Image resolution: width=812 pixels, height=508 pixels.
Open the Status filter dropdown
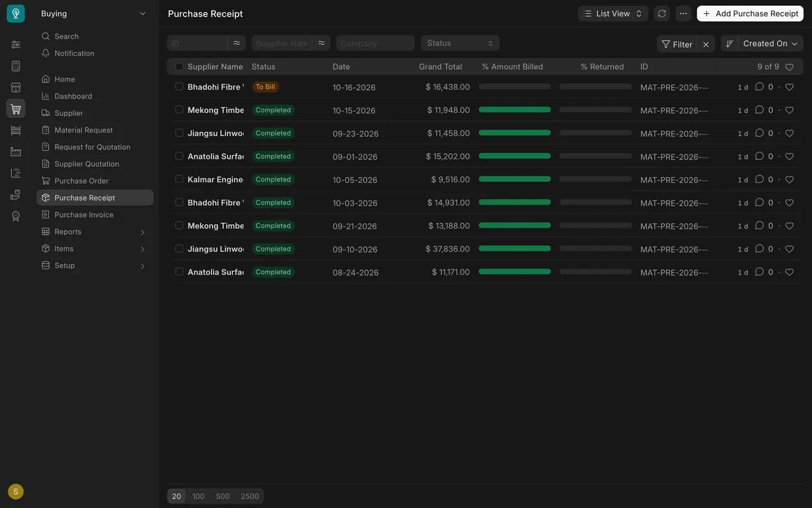[460, 43]
